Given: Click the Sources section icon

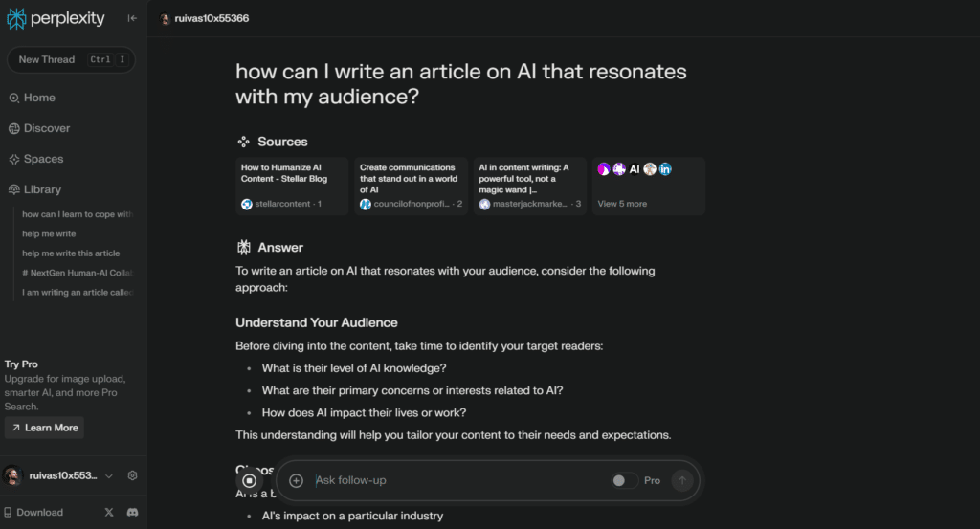Looking at the screenshot, I should coord(244,142).
